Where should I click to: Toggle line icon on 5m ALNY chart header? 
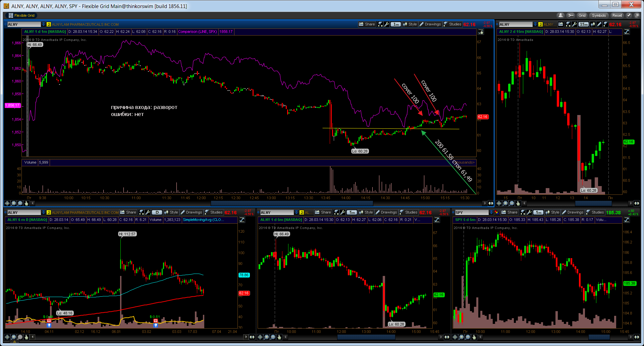tap(437, 220)
